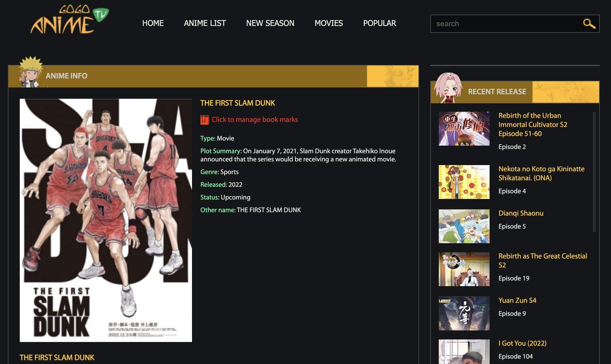
Task: Click 'Click to manage book marks' link
Action: (x=255, y=120)
